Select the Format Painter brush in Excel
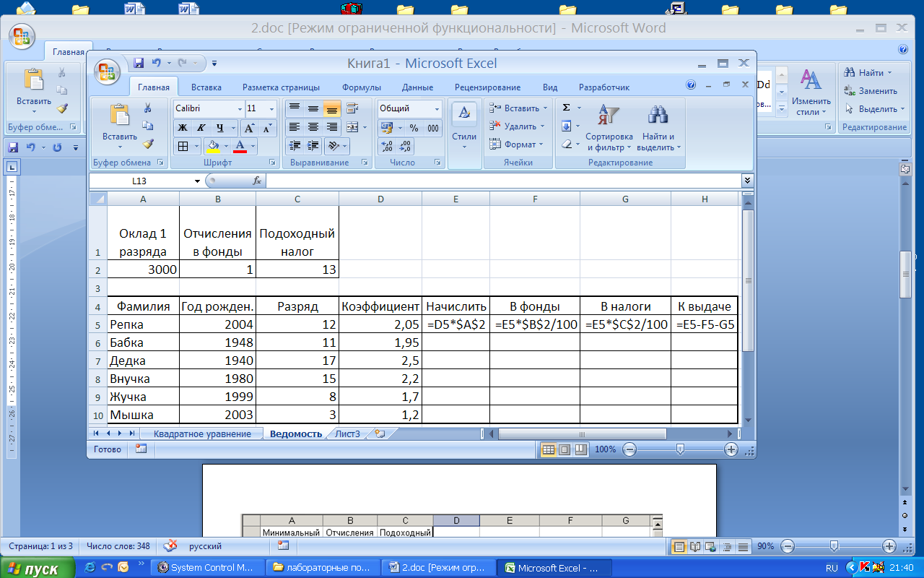The width and height of the screenshot is (924, 578). point(148,144)
